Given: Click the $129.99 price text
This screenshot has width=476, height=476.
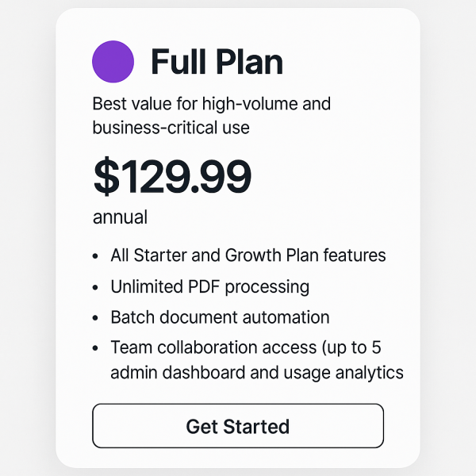Looking at the screenshot, I should click(x=172, y=176).
